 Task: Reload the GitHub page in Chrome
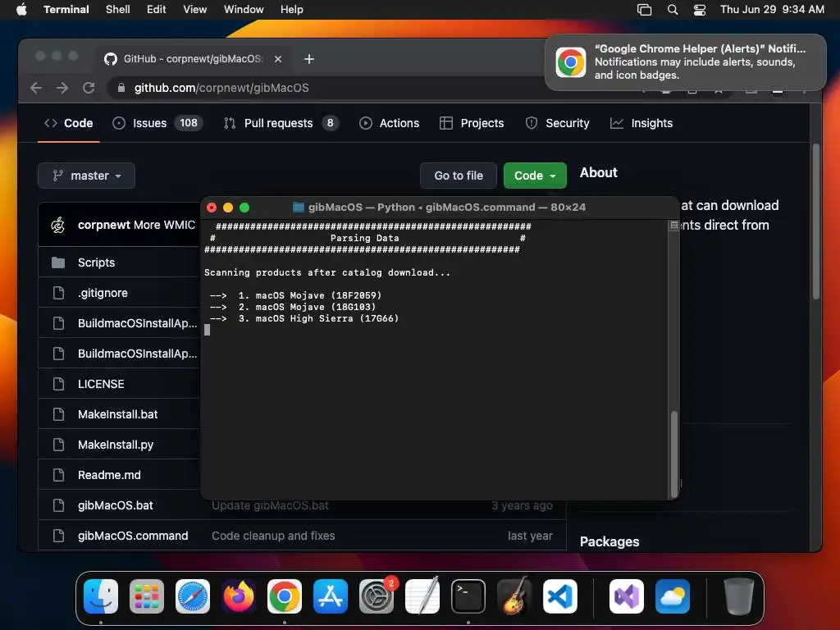89,88
